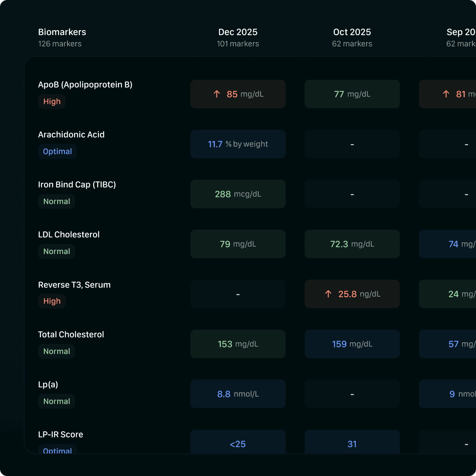
Task: Select the 11.7 % by weight value cell
Action: tap(238, 144)
